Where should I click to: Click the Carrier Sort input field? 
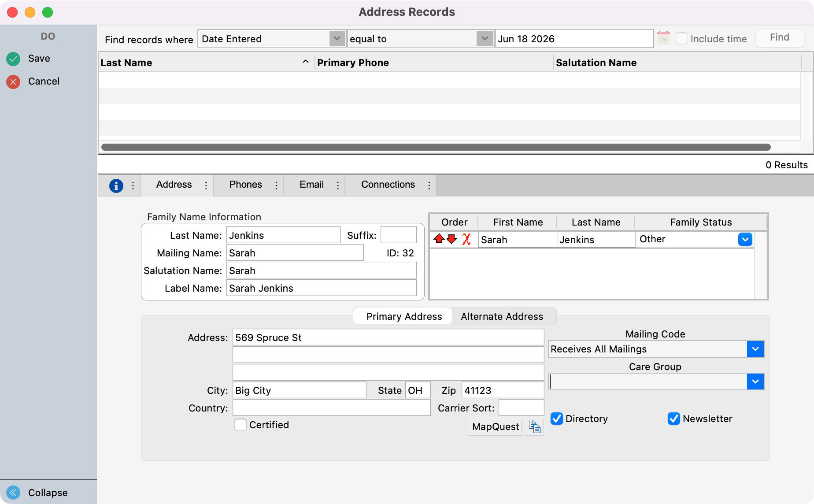click(x=522, y=408)
